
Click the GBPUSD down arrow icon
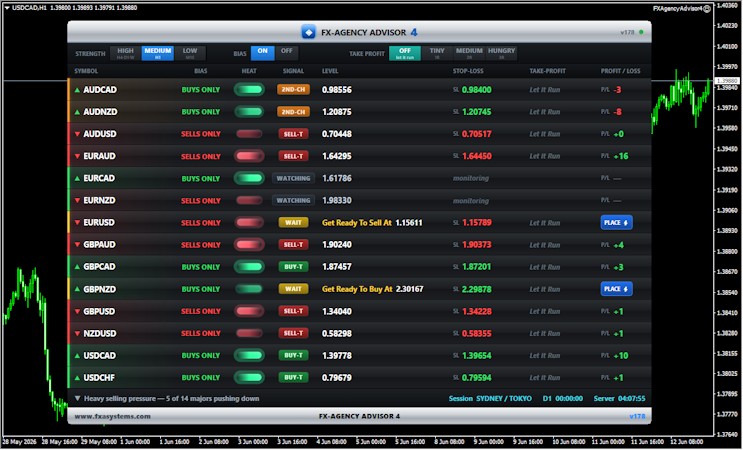click(77, 311)
